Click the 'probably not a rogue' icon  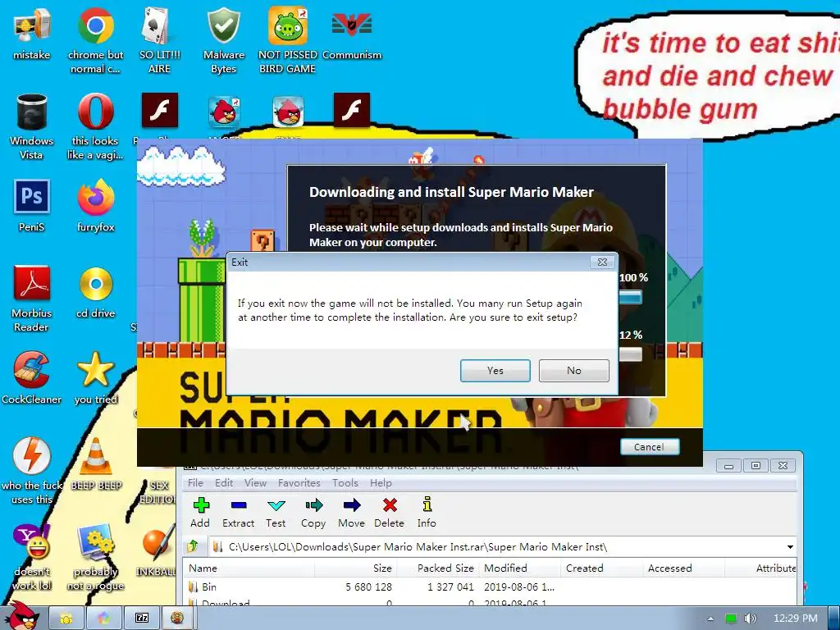(95, 557)
